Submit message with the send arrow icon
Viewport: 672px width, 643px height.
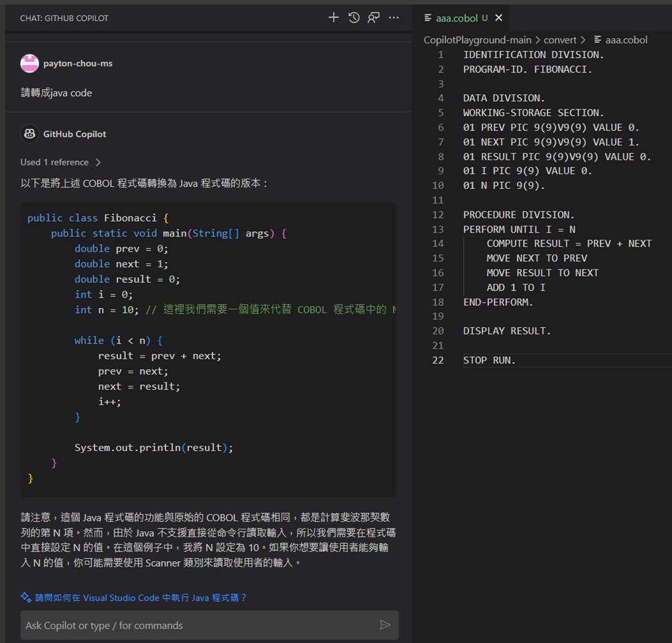point(385,625)
